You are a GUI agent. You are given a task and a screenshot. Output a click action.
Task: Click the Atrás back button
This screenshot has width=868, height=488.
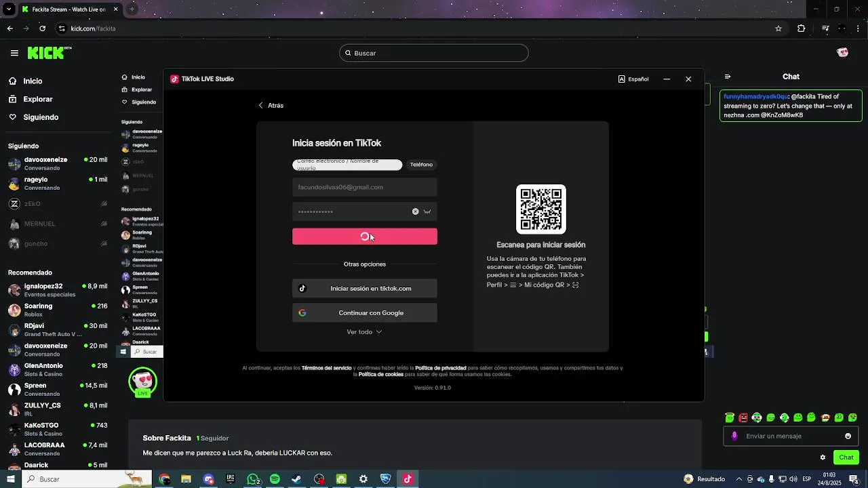pyautogui.click(x=271, y=106)
